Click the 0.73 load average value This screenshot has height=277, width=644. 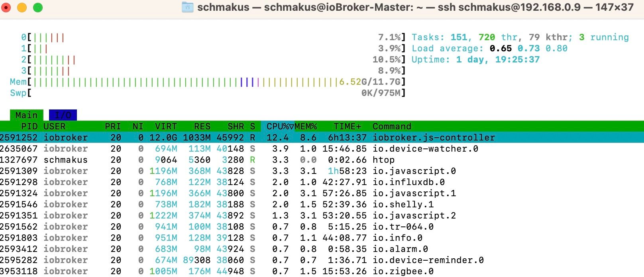528,48
